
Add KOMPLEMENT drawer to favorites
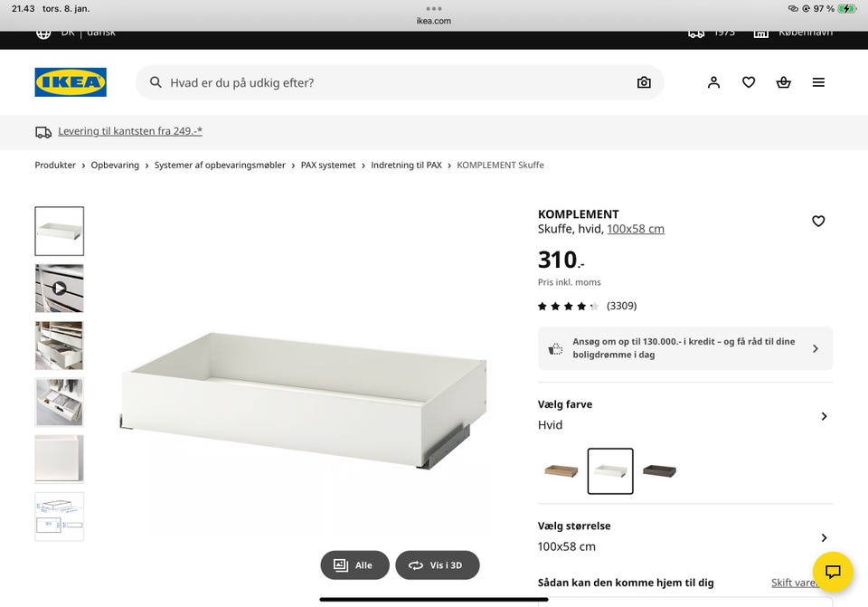(818, 221)
